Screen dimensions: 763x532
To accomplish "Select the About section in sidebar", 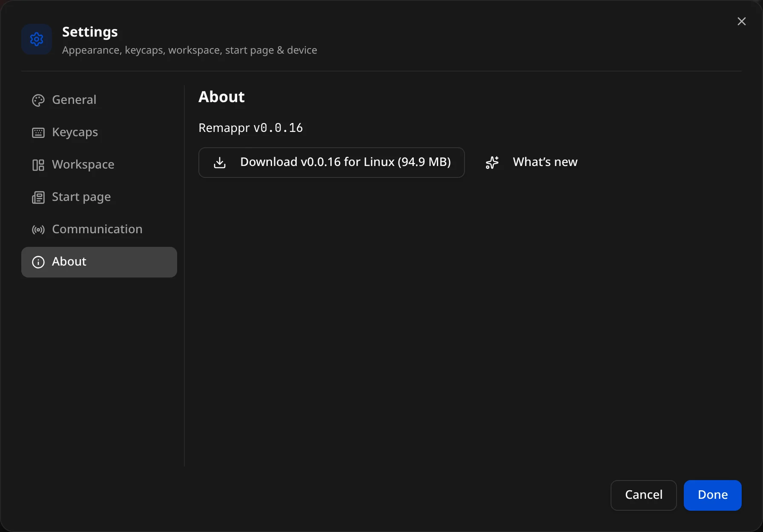I will [99, 262].
